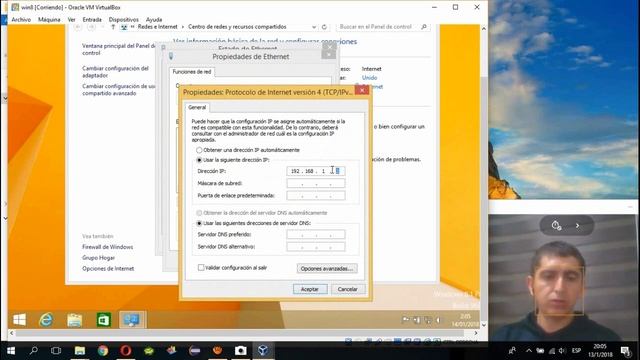Click the host volume speaker tray icon

pos(562,351)
